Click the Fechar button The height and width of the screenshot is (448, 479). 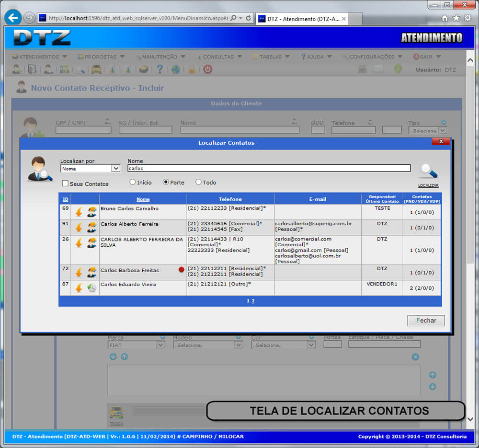click(x=425, y=321)
